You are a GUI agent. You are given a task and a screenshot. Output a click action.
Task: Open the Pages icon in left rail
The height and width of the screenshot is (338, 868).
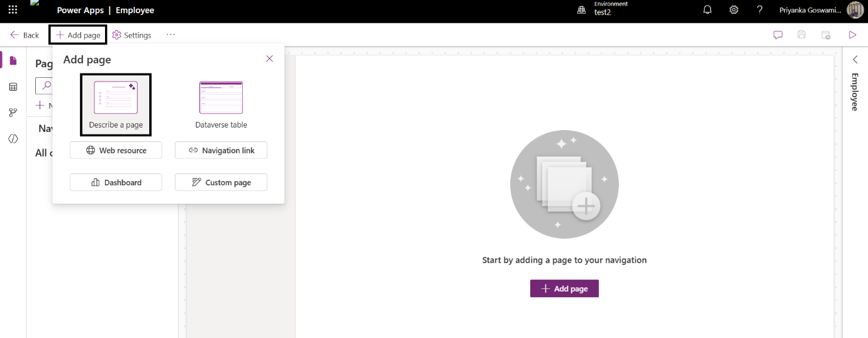point(13,60)
